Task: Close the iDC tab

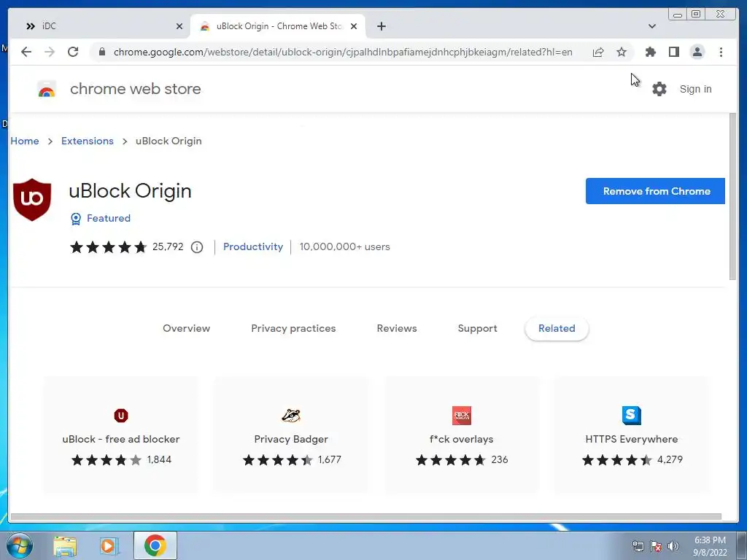Action: pos(179,26)
